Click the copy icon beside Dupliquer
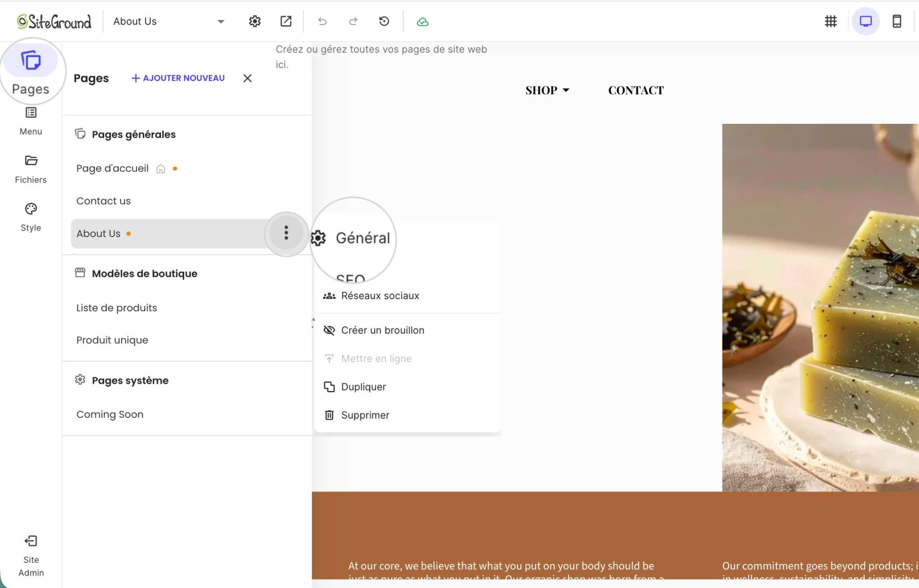919x588 pixels. click(x=329, y=387)
